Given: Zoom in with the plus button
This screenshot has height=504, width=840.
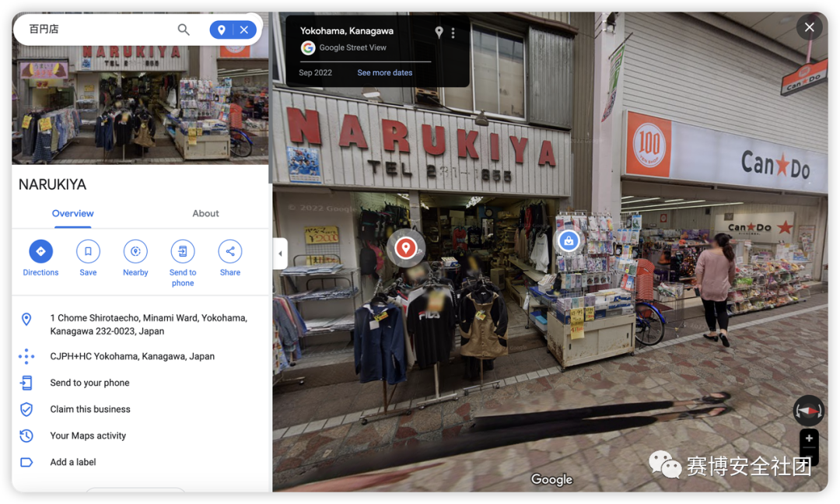Looking at the screenshot, I should (x=809, y=438).
